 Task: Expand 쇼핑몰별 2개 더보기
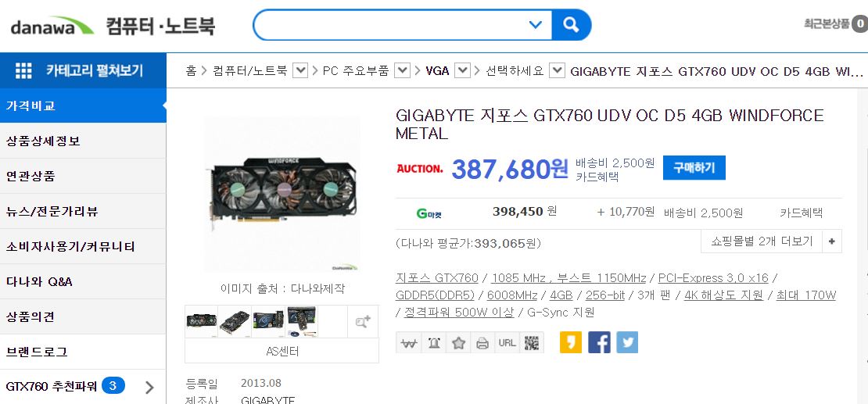(771, 241)
